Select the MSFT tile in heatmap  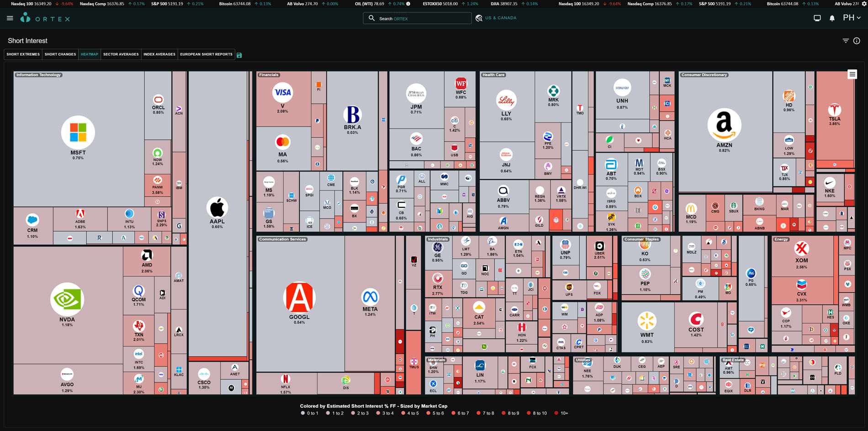pyautogui.click(x=78, y=137)
